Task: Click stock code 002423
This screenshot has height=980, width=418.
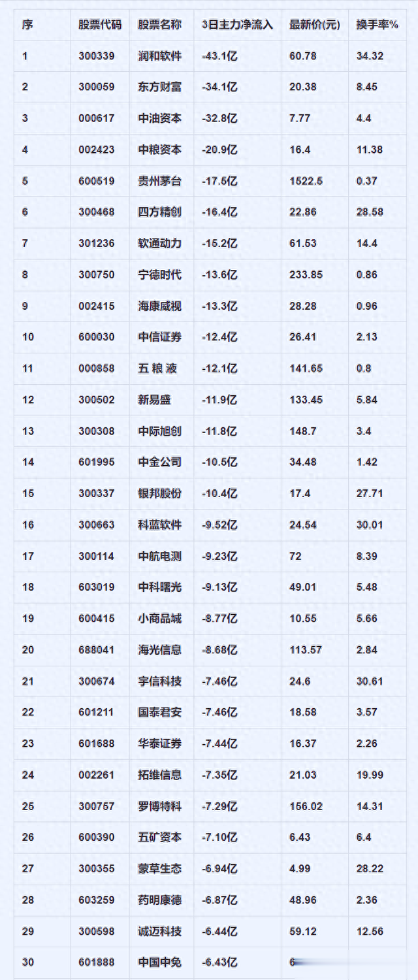Action: [96, 150]
